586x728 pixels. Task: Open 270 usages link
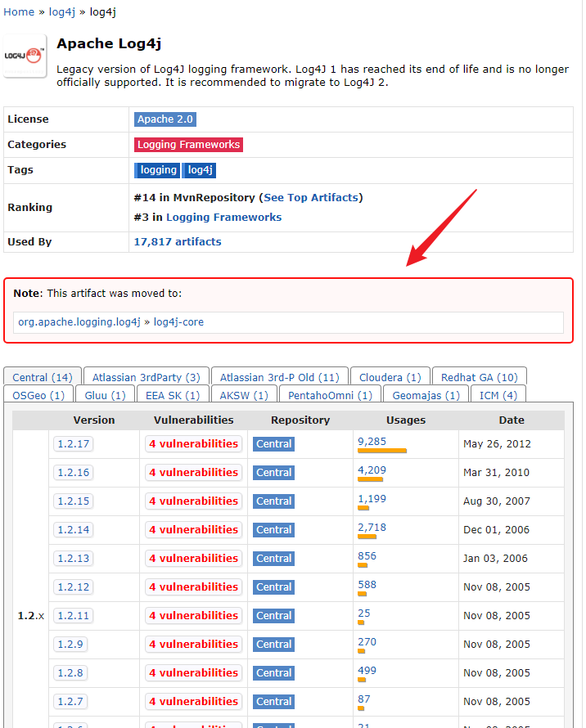[367, 642]
